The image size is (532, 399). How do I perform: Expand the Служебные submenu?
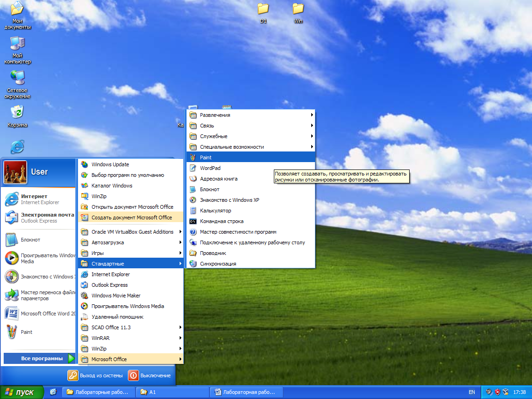[x=251, y=136]
